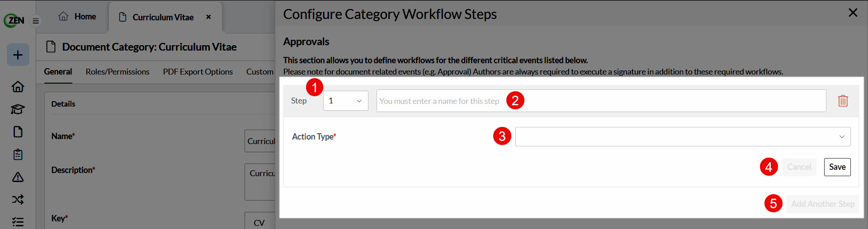Open the warning triangle icon in sidebar
Image resolution: width=868 pixels, height=229 pixels.
coord(18,177)
